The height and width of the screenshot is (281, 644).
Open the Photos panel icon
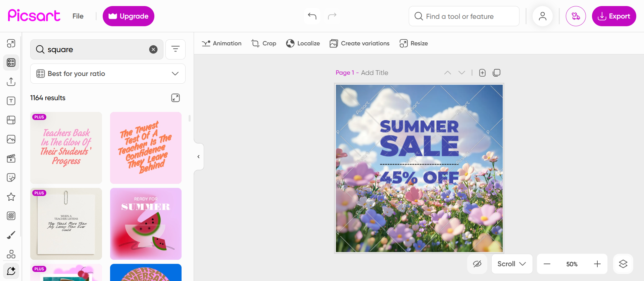11,139
